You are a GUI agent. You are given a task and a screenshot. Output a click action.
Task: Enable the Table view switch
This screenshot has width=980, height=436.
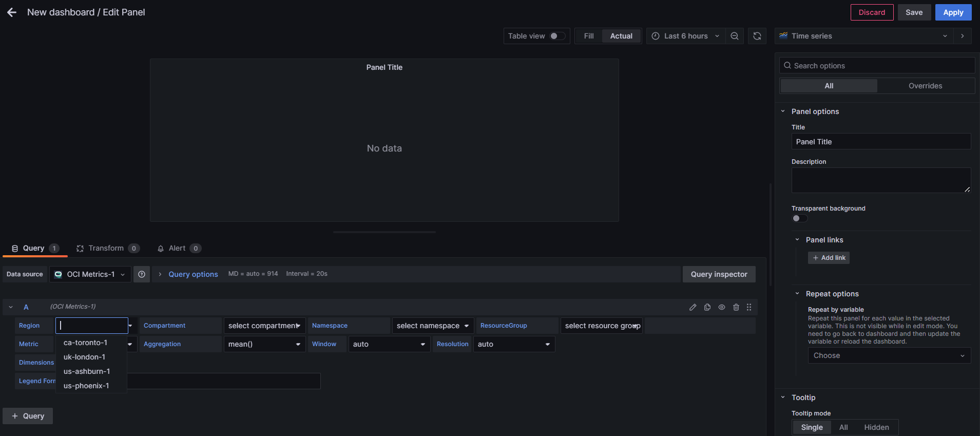[x=557, y=36]
